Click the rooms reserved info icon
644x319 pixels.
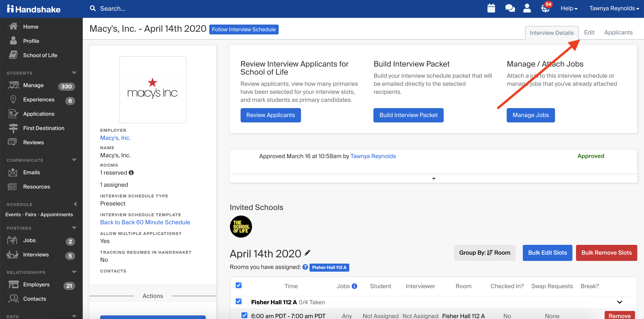[x=131, y=172]
